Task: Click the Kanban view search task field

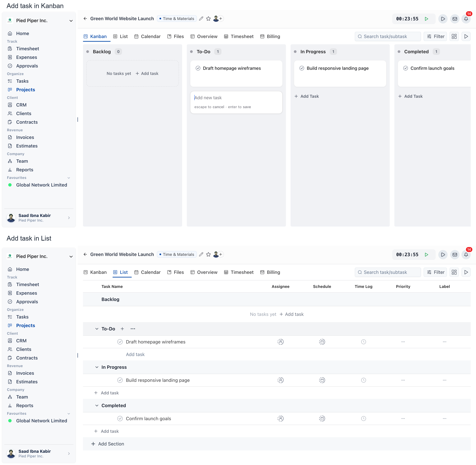Action: (388, 36)
